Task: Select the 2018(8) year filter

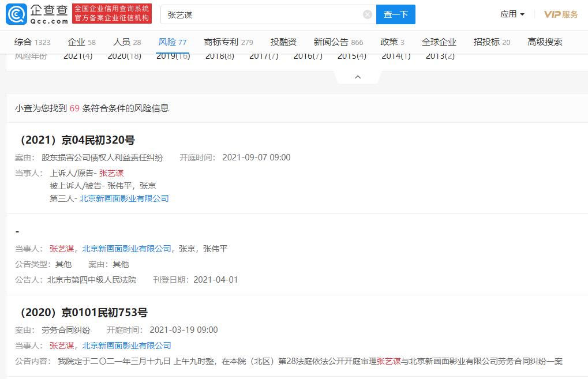Action: [x=219, y=56]
